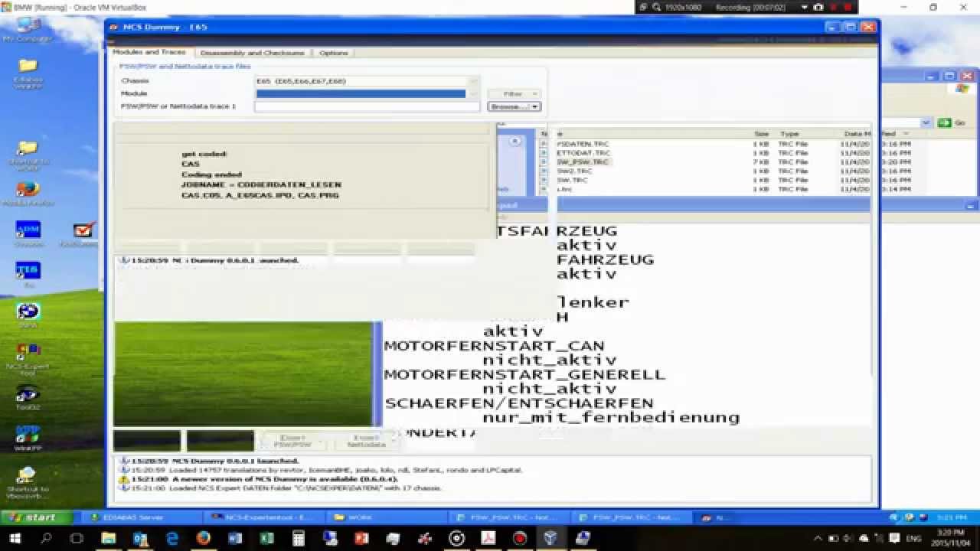The width and height of the screenshot is (980, 551).
Task: Open the red checkmark desktop icon
Action: click(84, 234)
